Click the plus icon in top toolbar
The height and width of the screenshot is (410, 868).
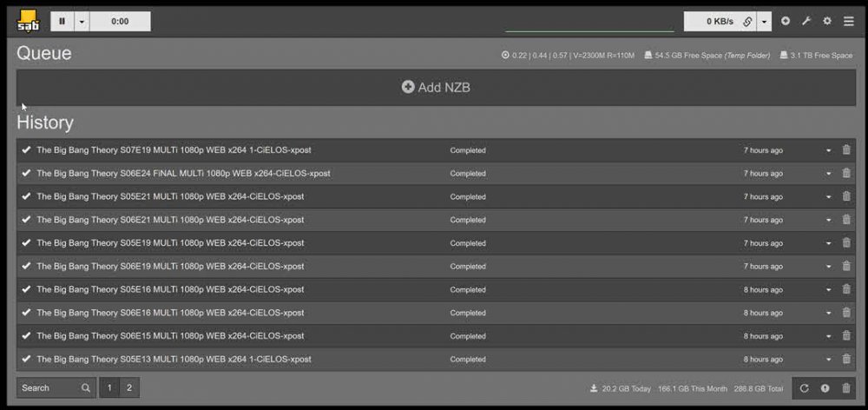pos(785,21)
